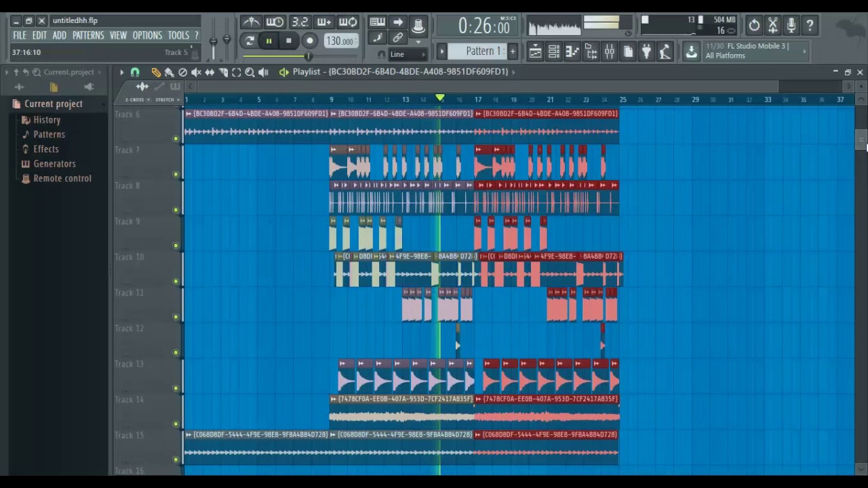Screen dimensions: 868x488
Task: Enable wait for input to start
Action: coord(275,22)
